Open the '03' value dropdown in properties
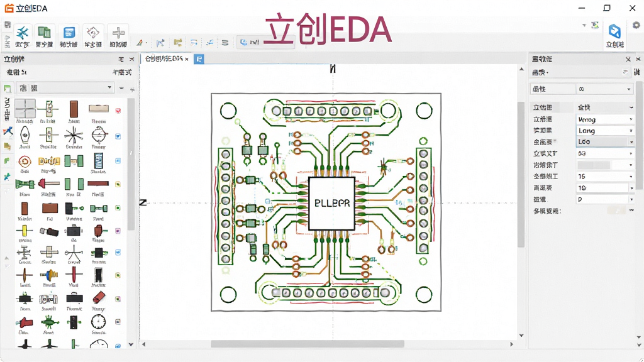644x362 pixels. coord(606,153)
